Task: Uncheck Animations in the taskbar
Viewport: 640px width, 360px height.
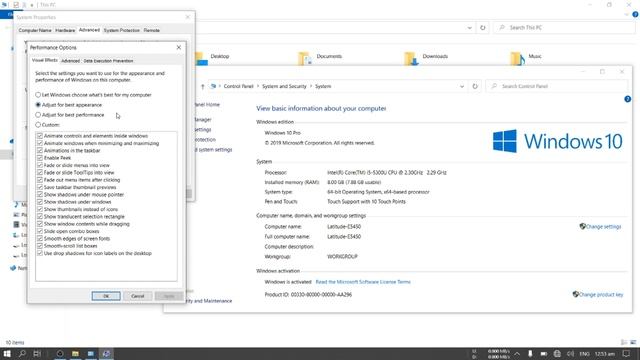Action: [x=40, y=151]
